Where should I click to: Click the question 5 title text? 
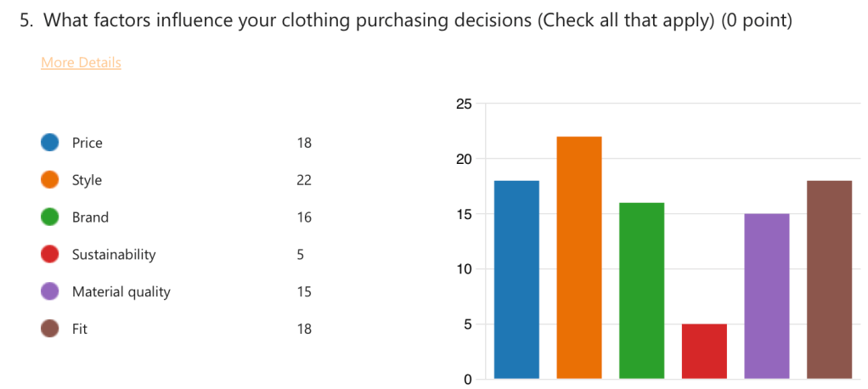[x=406, y=20]
